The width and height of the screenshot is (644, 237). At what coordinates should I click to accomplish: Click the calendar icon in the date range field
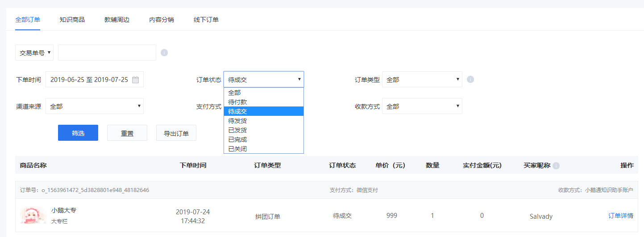pos(136,80)
